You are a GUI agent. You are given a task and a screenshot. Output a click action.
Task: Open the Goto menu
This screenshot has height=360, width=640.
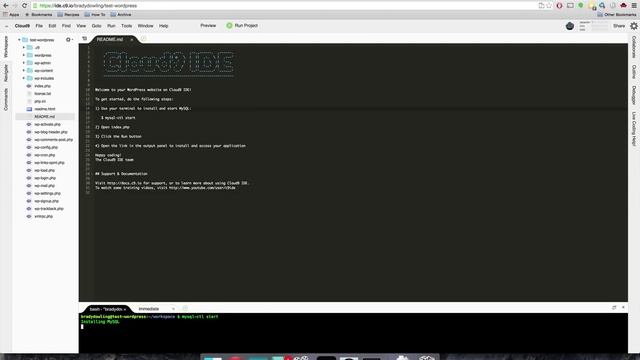pyautogui.click(x=96, y=26)
